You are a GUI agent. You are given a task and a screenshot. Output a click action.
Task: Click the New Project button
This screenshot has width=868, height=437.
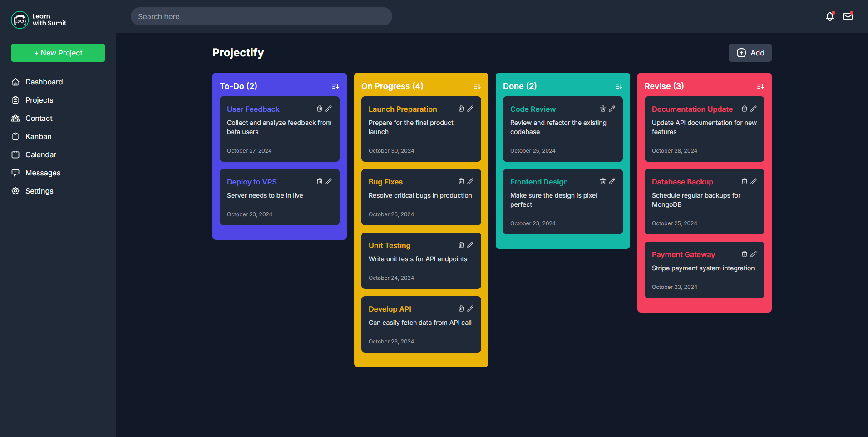click(x=58, y=53)
